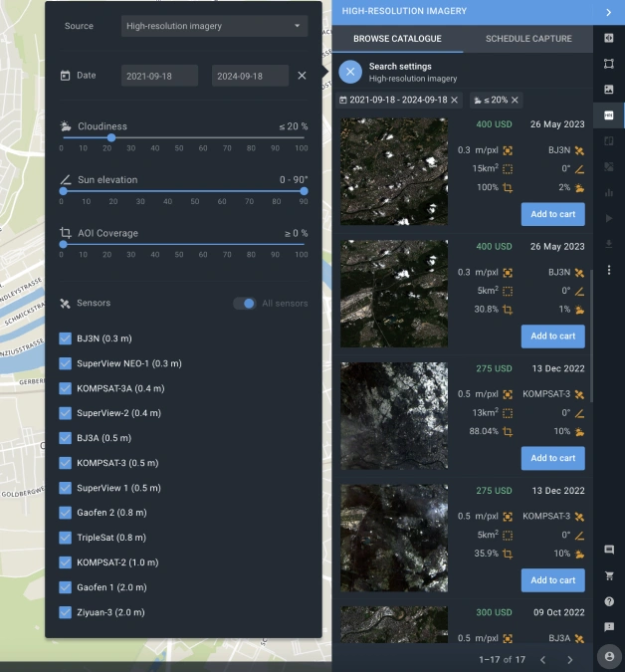Switch to the Browse Catalogue tab
The height and width of the screenshot is (672, 625).
pos(397,39)
